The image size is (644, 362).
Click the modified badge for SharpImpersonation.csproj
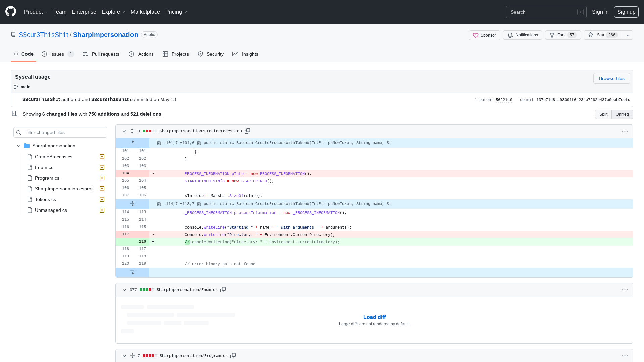tap(102, 189)
